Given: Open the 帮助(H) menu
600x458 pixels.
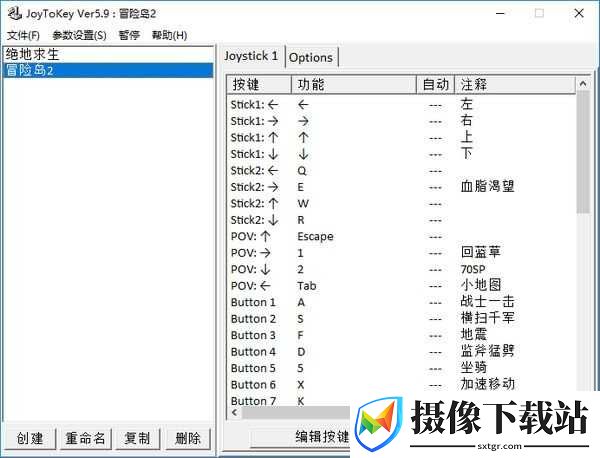Looking at the screenshot, I should click(x=169, y=36).
